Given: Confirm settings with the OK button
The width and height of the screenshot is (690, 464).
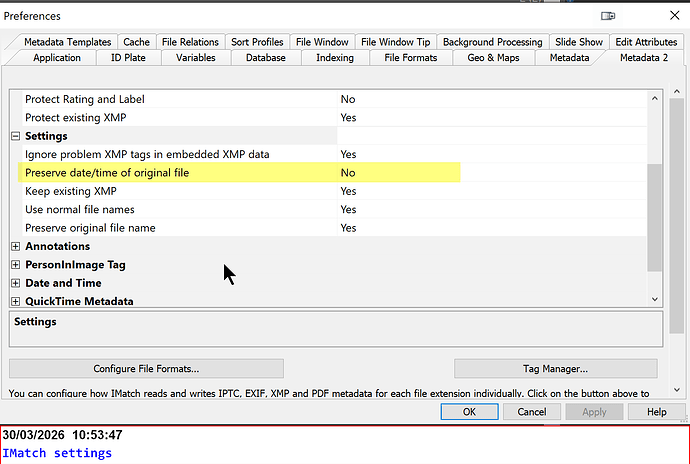Looking at the screenshot, I should [x=470, y=412].
